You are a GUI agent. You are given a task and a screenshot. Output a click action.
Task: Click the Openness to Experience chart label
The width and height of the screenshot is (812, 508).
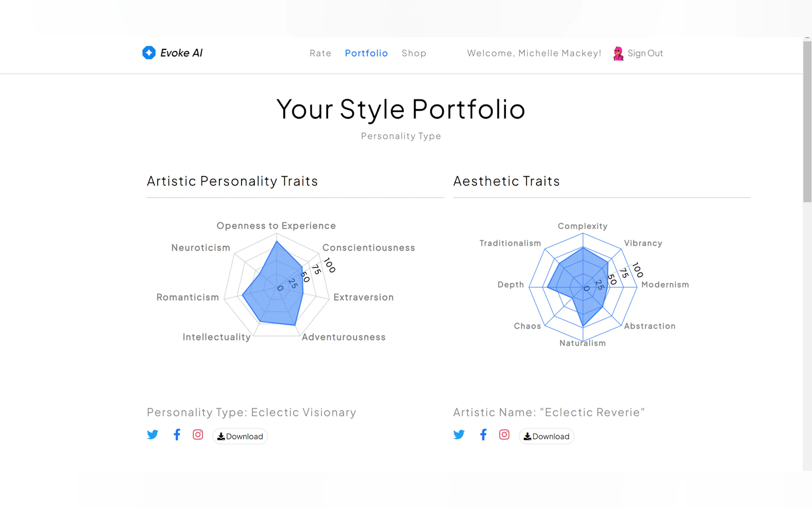pyautogui.click(x=276, y=226)
